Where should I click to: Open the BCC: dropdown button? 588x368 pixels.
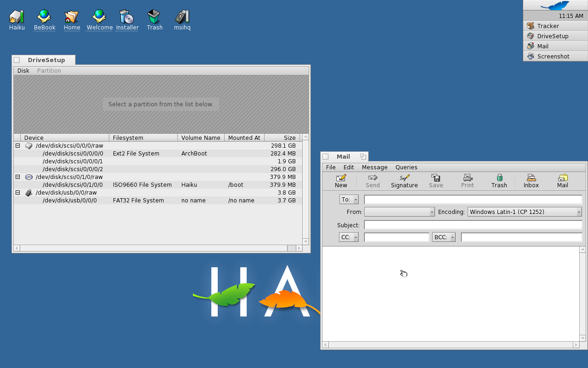(x=444, y=237)
